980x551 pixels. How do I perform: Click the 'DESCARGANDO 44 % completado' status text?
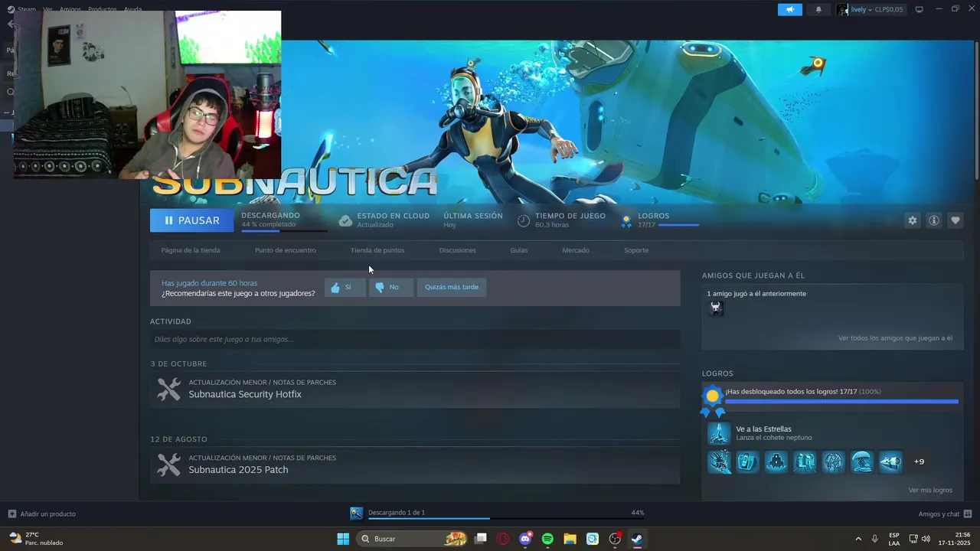coord(270,220)
